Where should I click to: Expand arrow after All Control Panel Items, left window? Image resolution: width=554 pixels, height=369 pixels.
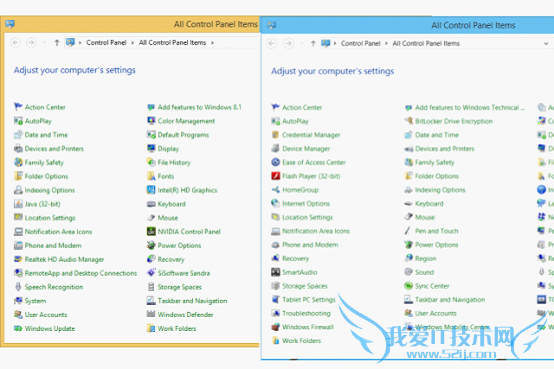212,43
